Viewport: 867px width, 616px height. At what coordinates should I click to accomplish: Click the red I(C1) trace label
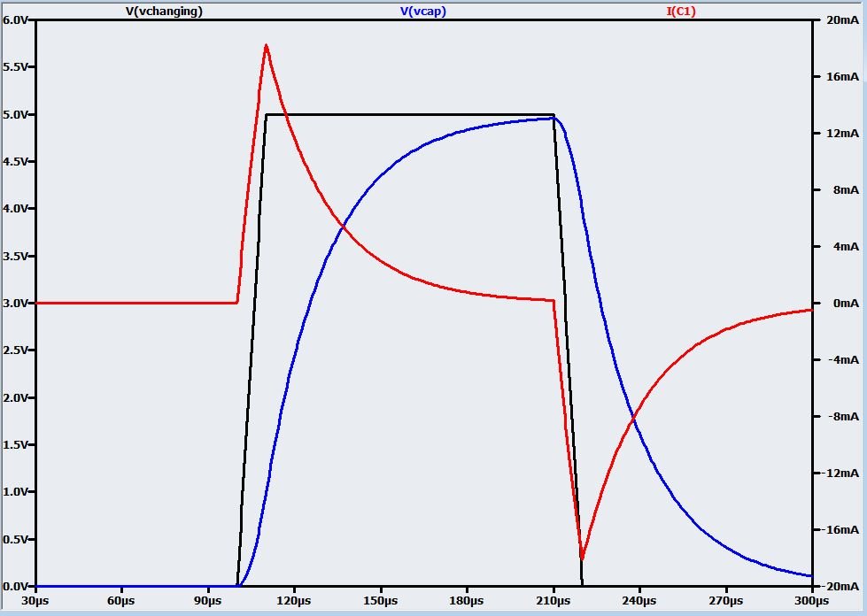686,11
